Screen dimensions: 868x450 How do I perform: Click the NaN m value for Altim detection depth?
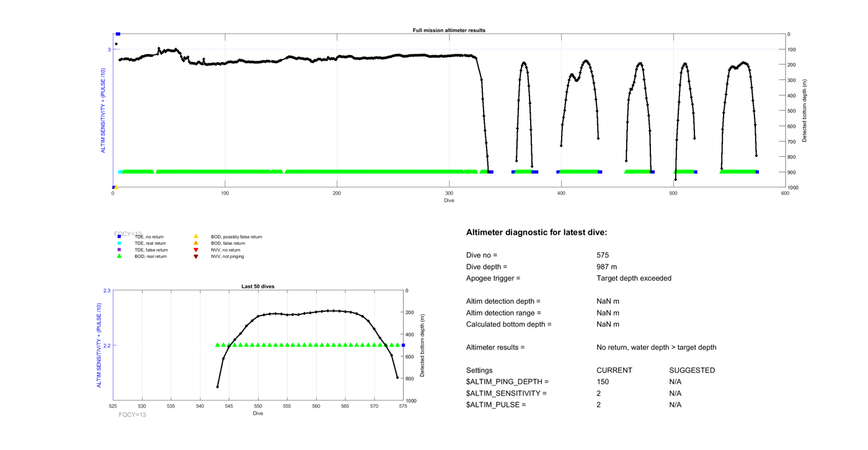608,301
